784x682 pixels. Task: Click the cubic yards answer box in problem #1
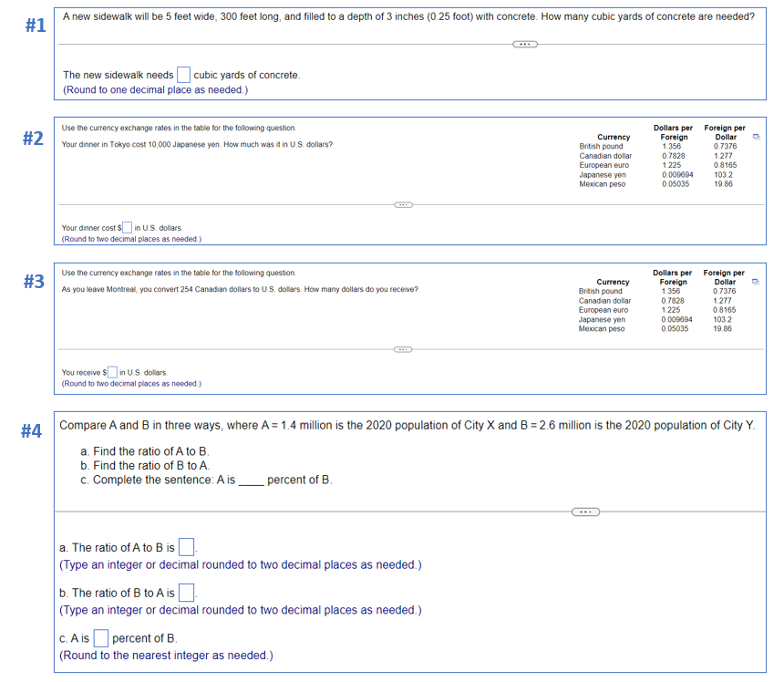pyautogui.click(x=184, y=74)
